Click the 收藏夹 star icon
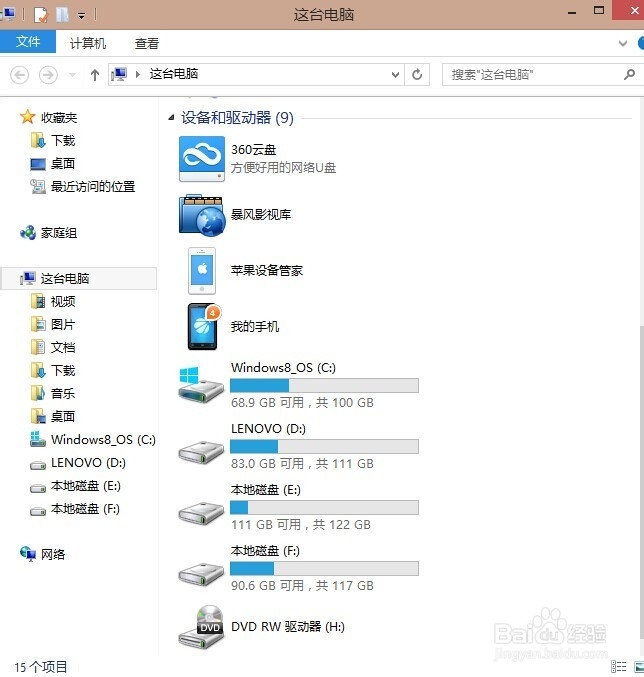 pyautogui.click(x=27, y=117)
